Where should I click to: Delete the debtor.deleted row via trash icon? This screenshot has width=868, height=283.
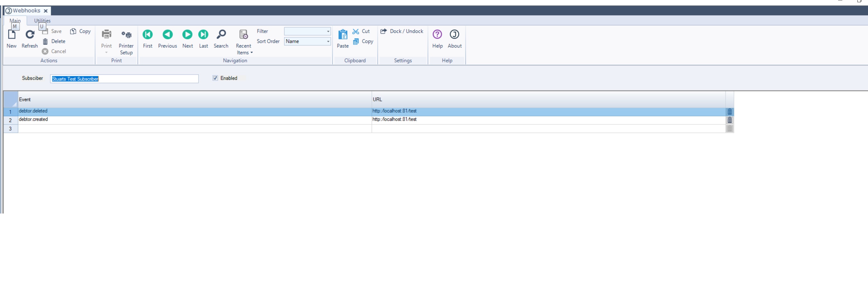(x=730, y=112)
